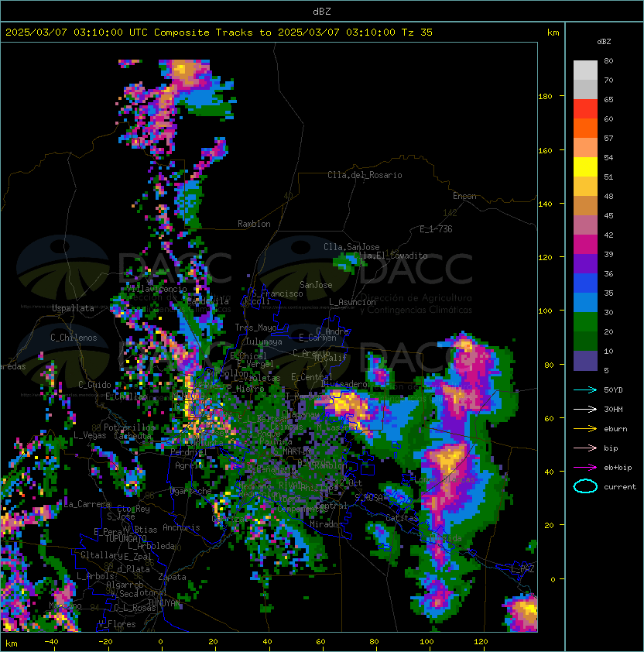The image size is (644, 652).
Task: Click the 'TUNUYAN' place label
Action: click(x=164, y=602)
